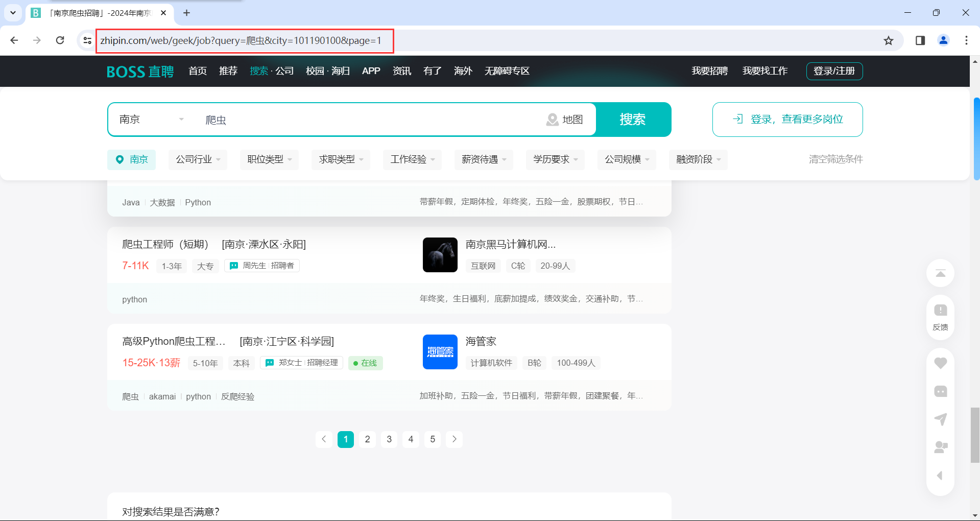The width and height of the screenshot is (980, 521).
Task: Click back-to-top icon in right sidebar
Action: click(x=940, y=273)
